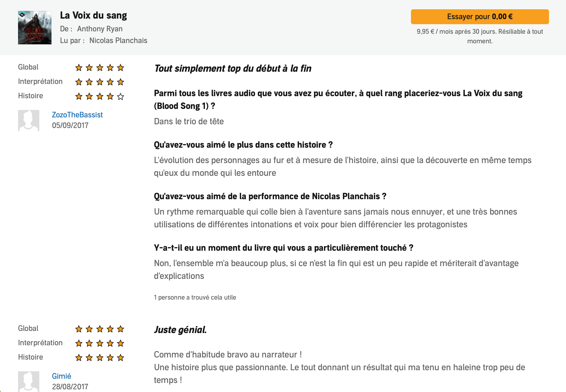Click the review title 'Tout simplement top'
Viewport: 566px width, 392px height.
[233, 69]
